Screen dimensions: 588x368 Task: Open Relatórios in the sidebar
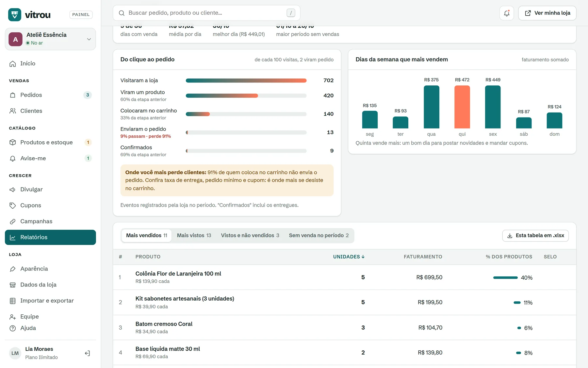point(50,237)
